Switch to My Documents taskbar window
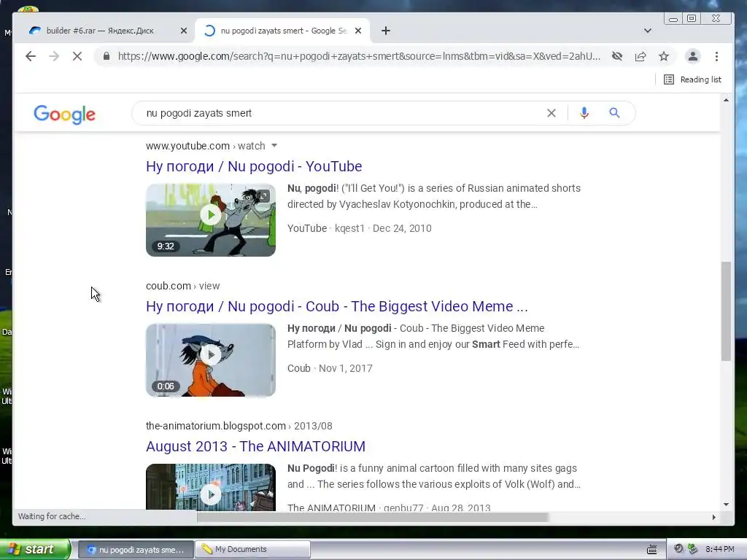The width and height of the screenshot is (747, 560). click(x=252, y=550)
